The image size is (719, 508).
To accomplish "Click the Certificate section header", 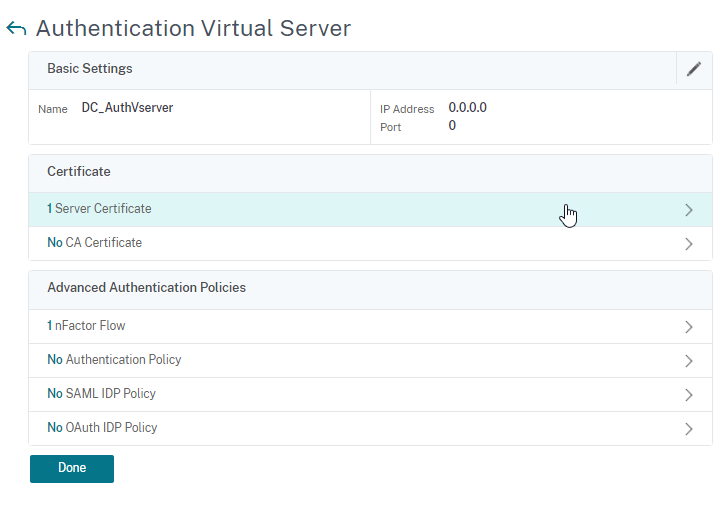I will [79, 172].
